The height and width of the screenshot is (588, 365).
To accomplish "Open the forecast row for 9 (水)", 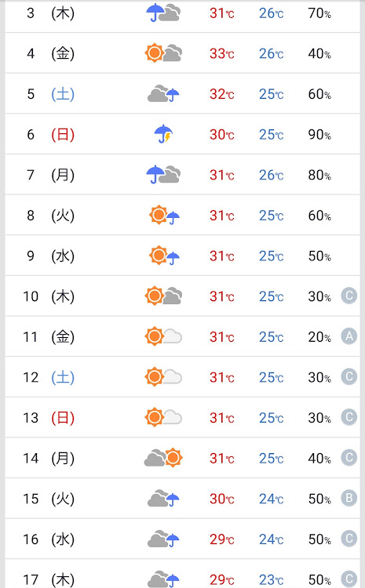I will [182, 256].
